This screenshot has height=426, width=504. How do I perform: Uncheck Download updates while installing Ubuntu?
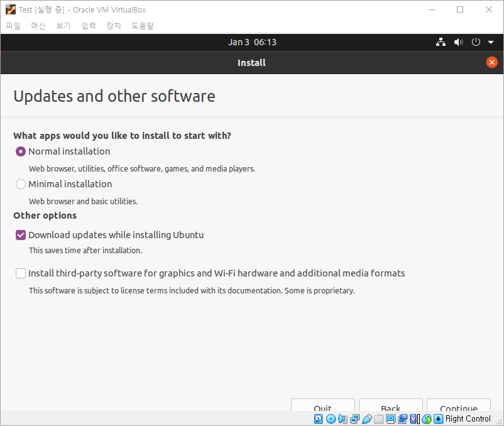(21, 235)
